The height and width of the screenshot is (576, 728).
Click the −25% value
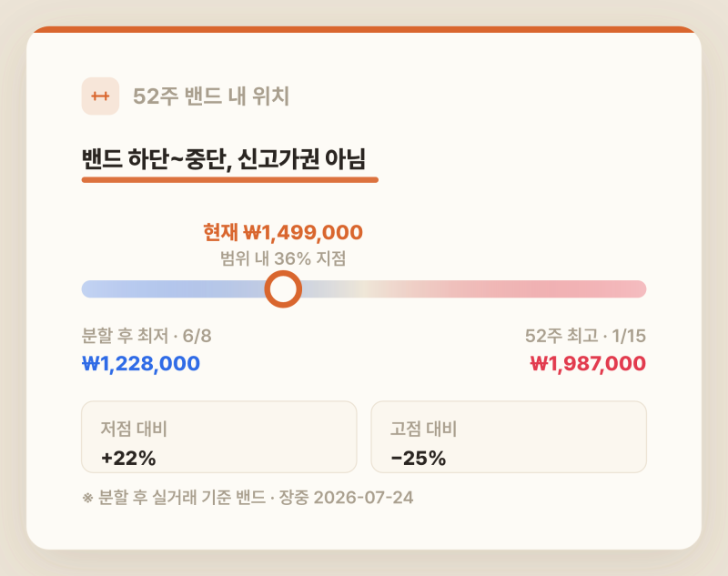(419, 458)
